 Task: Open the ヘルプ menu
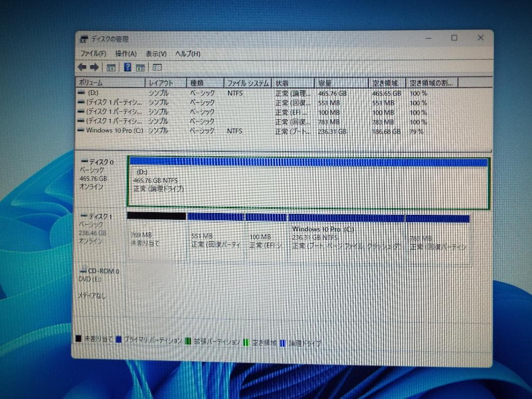click(x=188, y=54)
